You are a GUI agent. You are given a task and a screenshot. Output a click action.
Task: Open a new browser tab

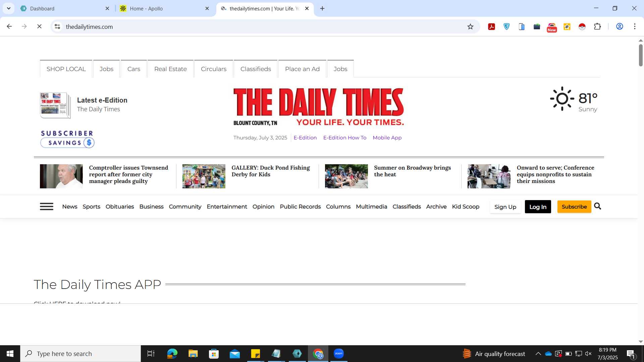tap(322, 8)
